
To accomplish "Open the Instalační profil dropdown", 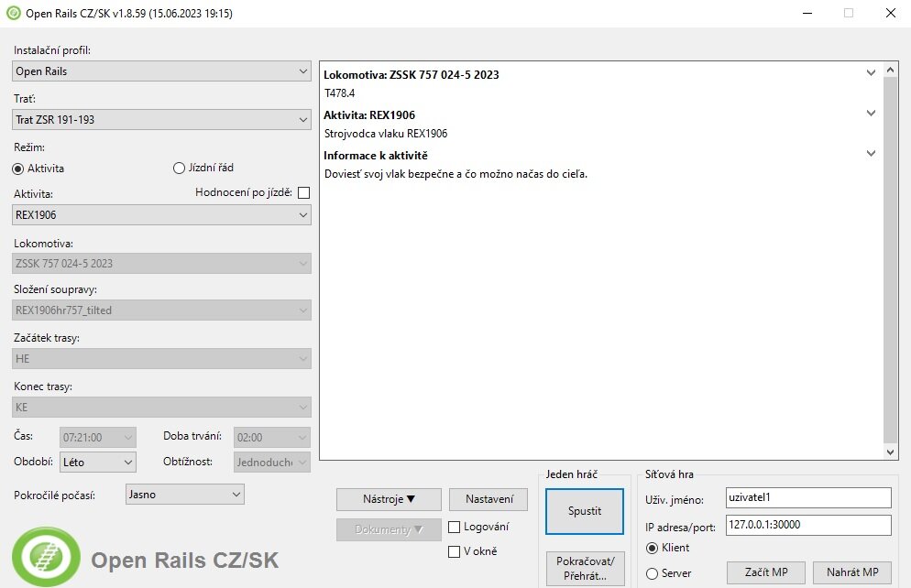I will [x=162, y=71].
